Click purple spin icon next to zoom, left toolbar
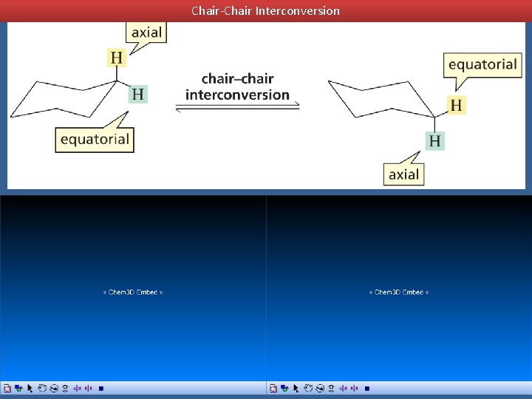Screen dimensions: 532x399 tap(77, 388)
